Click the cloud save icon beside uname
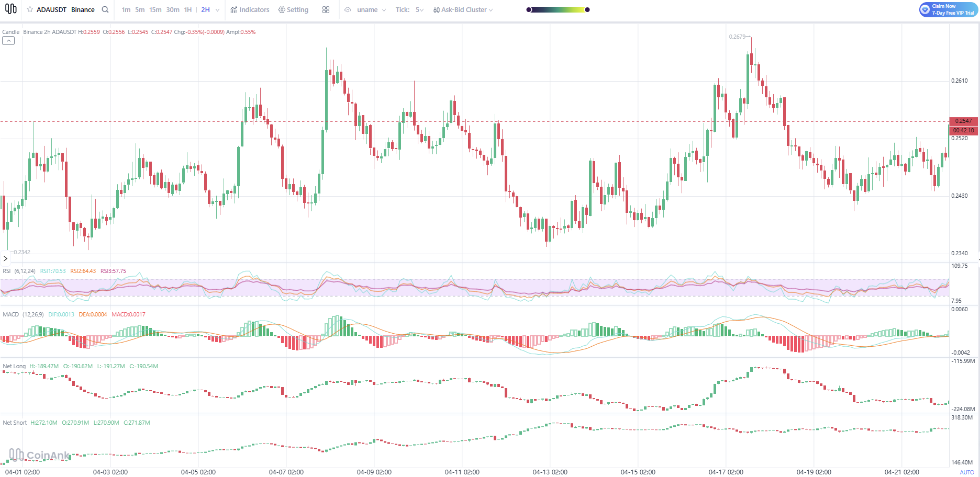 pyautogui.click(x=348, y=9)
